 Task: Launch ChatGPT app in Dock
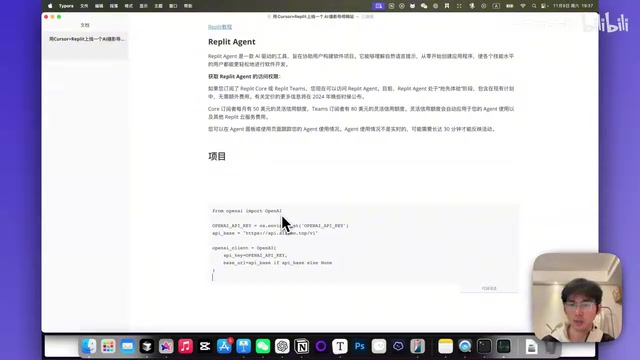(x=282, y=347)
